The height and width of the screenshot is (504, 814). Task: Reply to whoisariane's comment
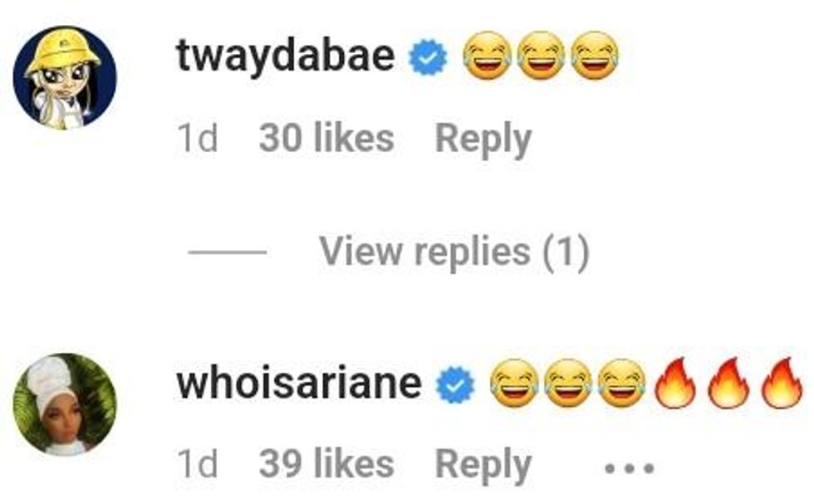click(x=483, y=464)
